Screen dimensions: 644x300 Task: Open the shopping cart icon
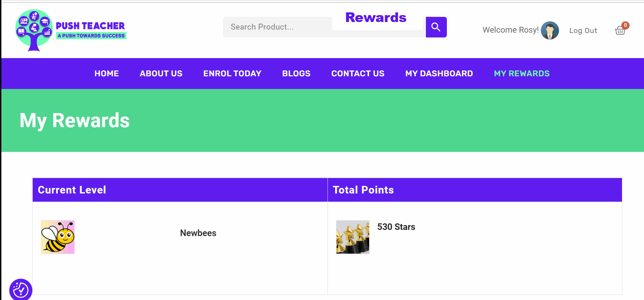coord(620,31)
